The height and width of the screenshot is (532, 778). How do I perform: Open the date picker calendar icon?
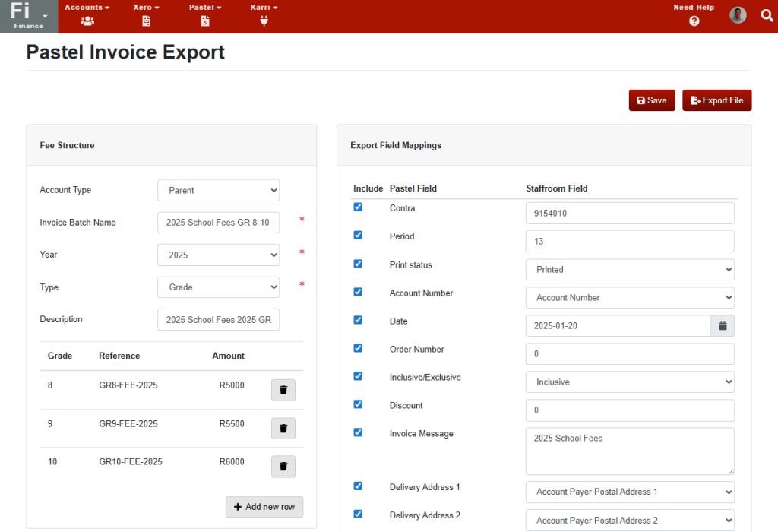[723, 325]
